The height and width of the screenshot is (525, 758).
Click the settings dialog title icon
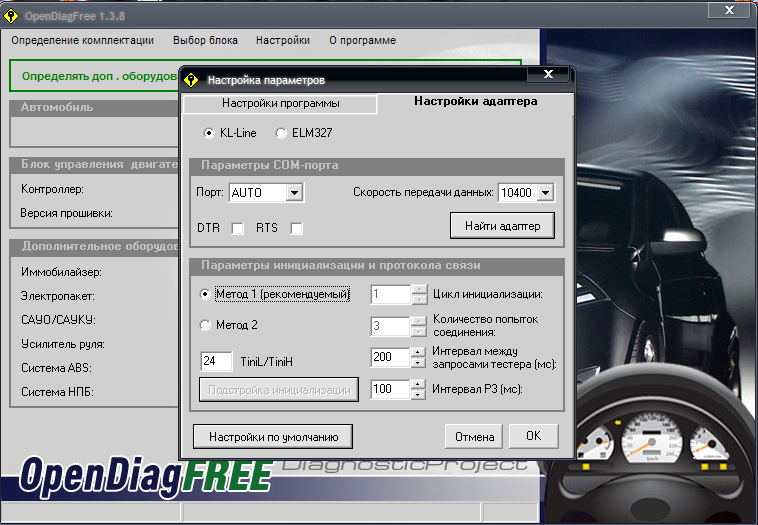tap(191, 80)
